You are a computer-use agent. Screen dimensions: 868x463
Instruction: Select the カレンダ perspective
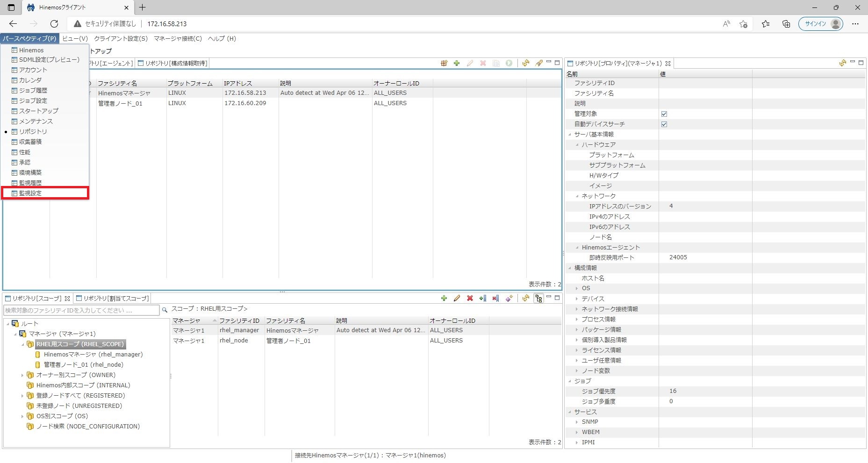click(x=45, y=80)
